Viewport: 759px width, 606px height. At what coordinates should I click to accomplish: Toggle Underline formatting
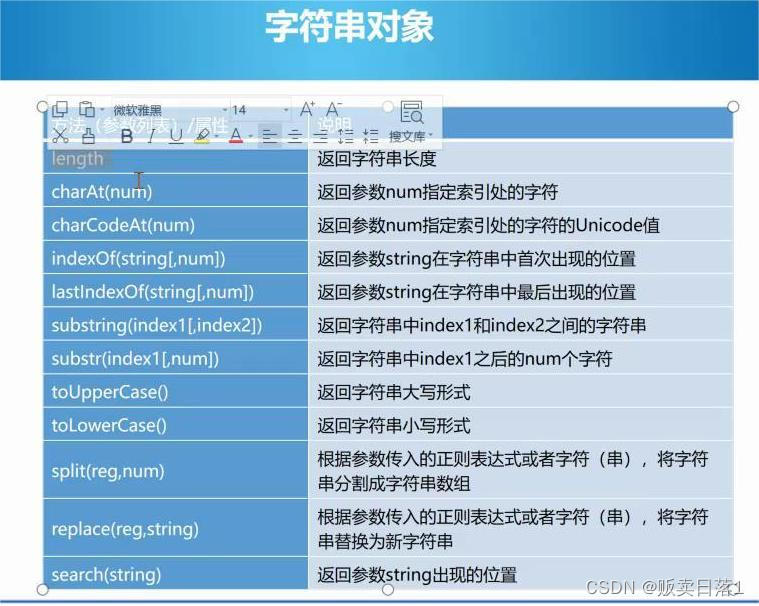pos(176,136)
